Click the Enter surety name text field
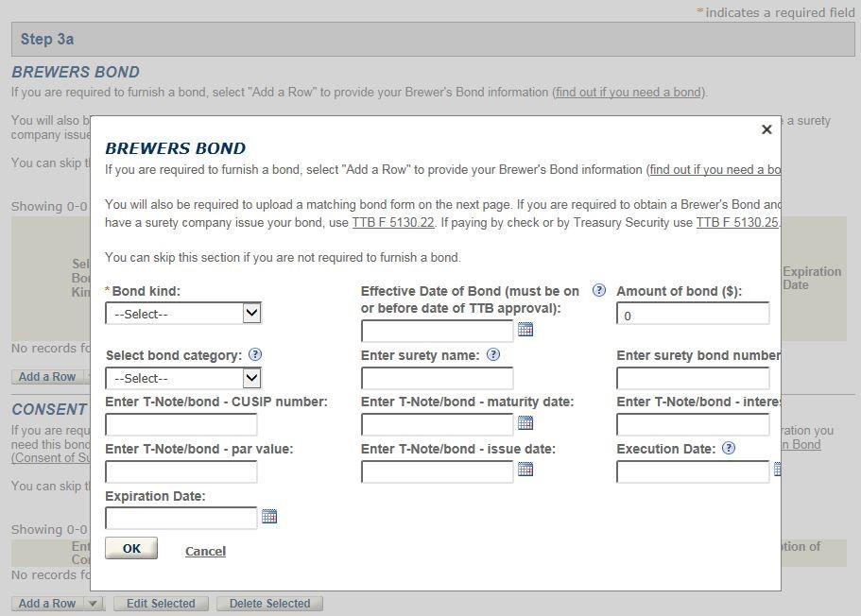Image resolution: width=861 pixels, height=616 pixels. [437, 379]
